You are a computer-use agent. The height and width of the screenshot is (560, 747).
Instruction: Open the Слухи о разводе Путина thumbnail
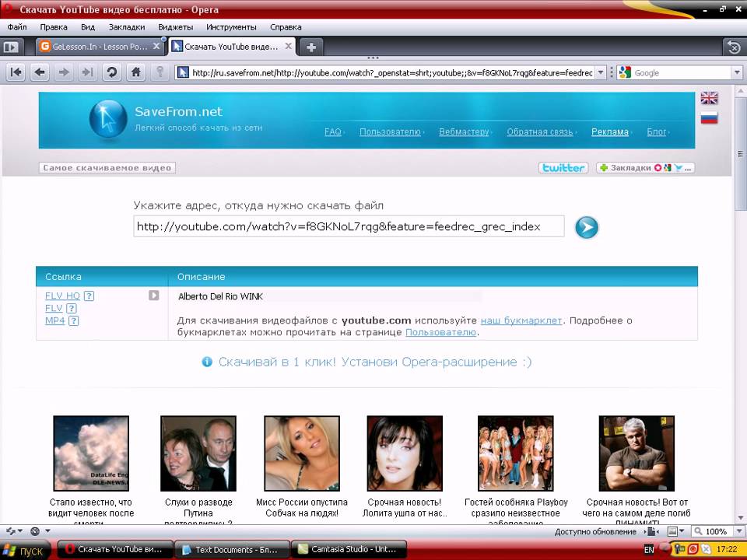[x=198, y=453]
